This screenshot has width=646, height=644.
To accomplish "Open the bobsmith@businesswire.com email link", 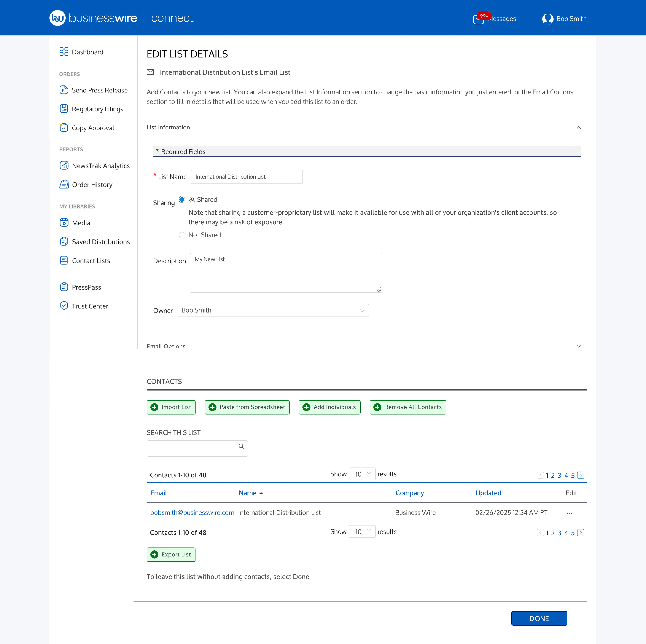I will coord(192,513).
